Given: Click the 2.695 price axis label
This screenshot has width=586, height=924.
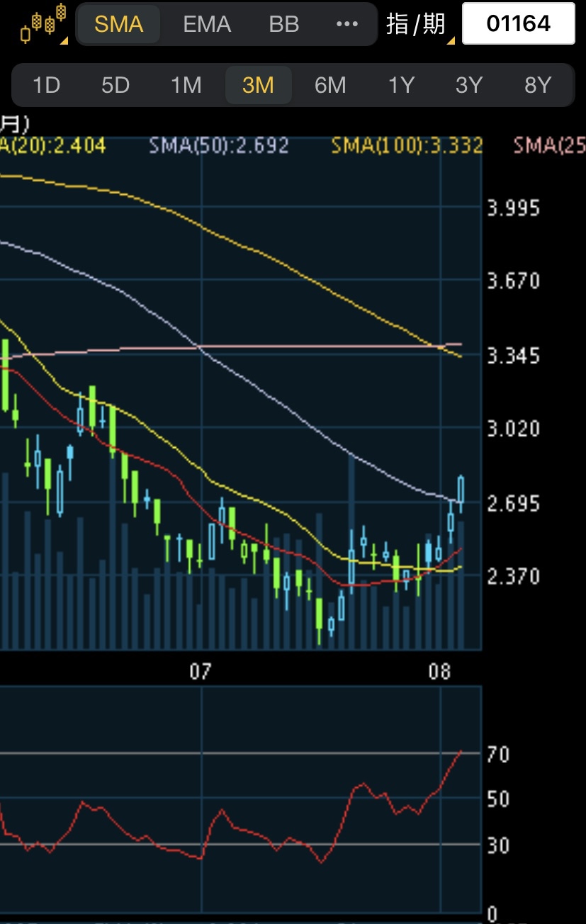Looking at the screenshot, I should [x=514, y=504].
